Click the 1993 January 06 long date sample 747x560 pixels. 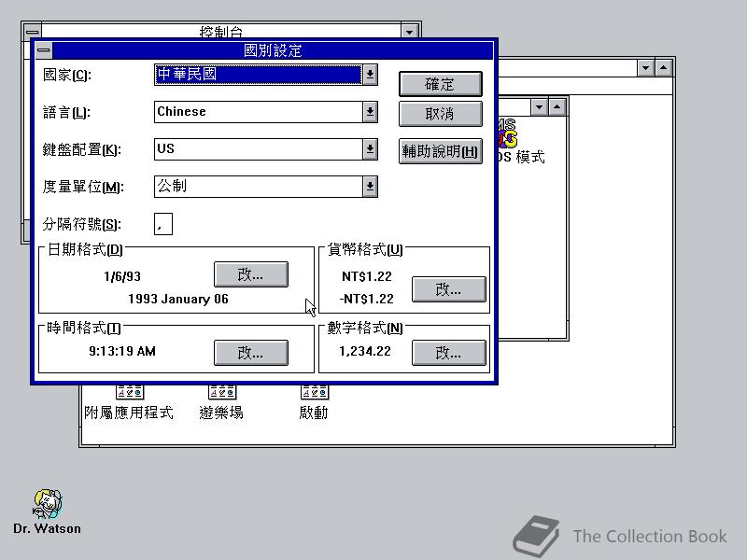point(178,299)
